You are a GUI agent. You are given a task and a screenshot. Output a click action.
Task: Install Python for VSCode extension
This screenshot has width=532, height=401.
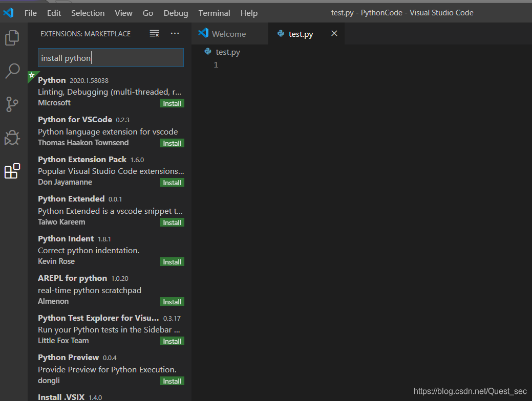pos(172,143)
